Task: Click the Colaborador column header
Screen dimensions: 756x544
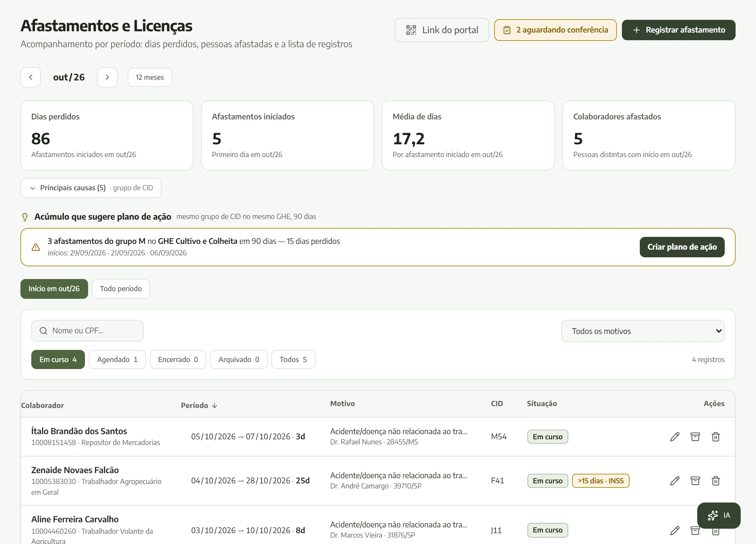Action: click(x=42, y=405)
